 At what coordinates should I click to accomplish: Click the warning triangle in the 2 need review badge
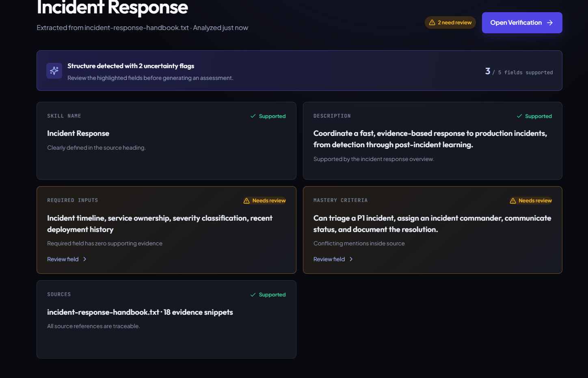point(432,23)
